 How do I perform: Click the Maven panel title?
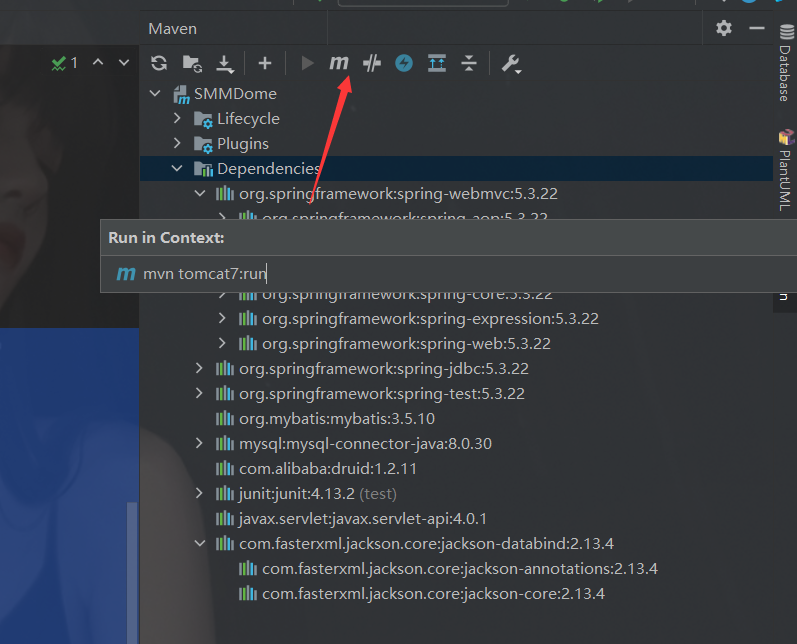[172, 28]
